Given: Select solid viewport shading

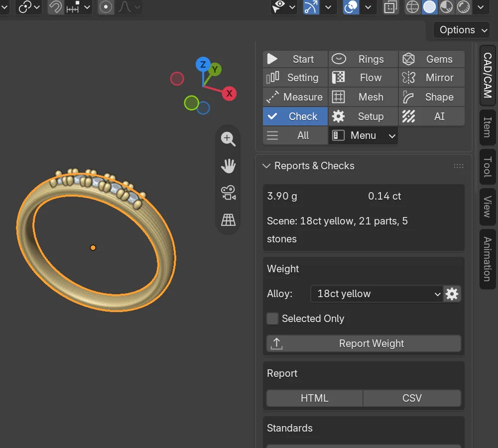Looking at the screenshot, I should point(429,7).
